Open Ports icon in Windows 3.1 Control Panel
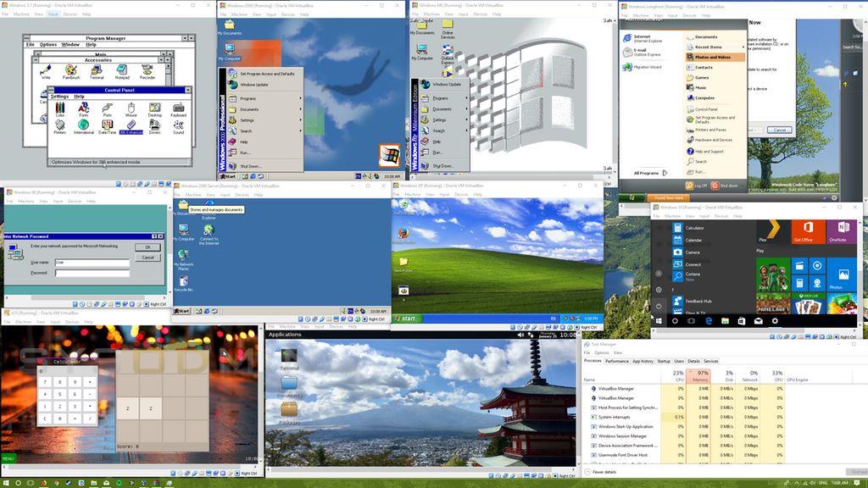 (107, 109)
